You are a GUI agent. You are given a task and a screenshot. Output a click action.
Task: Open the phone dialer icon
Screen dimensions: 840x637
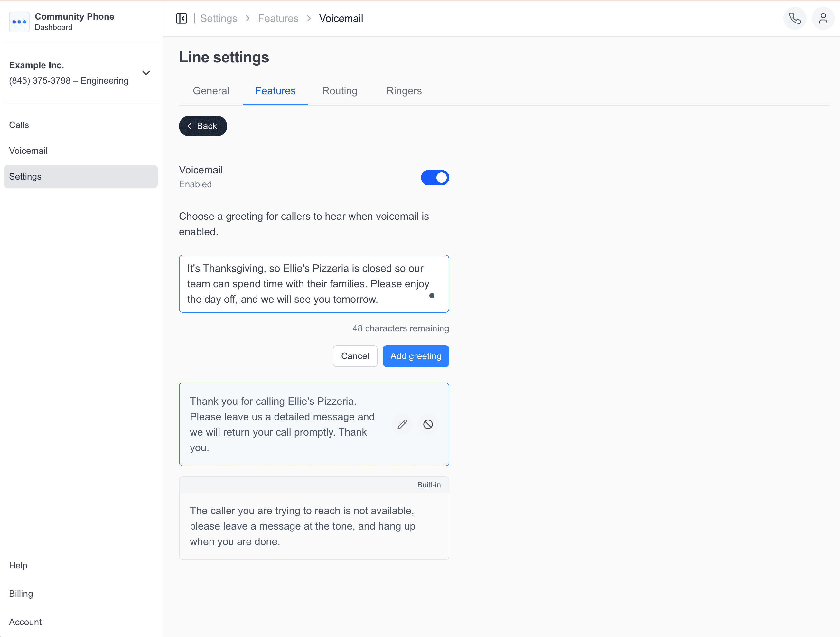[794, 18]
